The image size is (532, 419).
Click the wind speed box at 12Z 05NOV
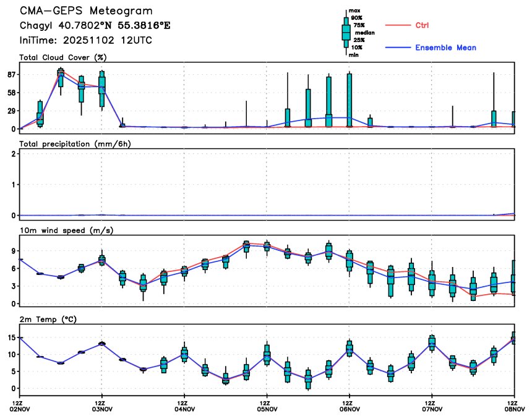(x=267, y=247)
